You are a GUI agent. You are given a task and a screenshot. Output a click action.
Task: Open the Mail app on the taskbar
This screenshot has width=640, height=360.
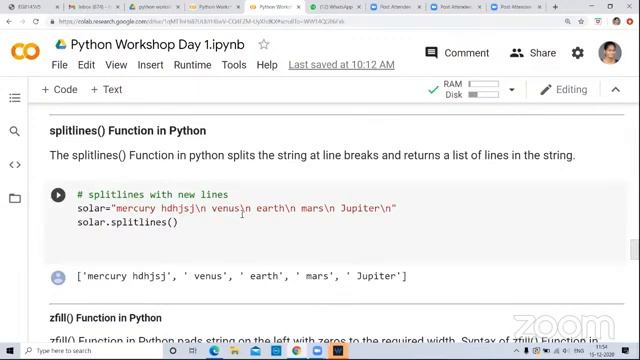(x=256, y=351)
